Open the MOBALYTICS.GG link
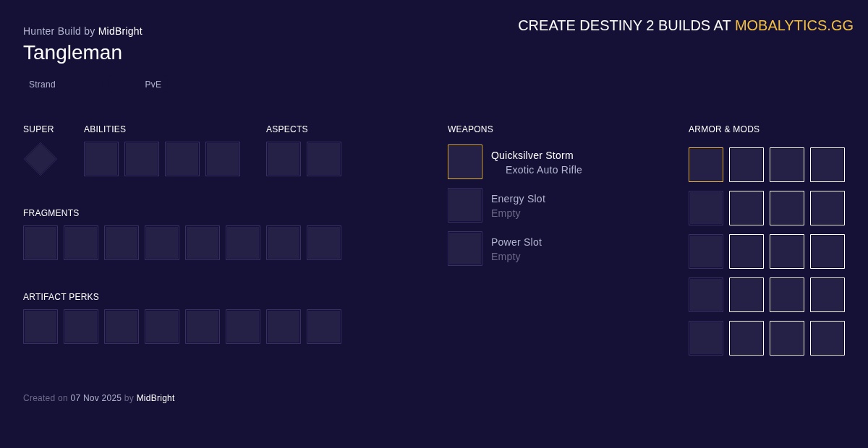The width and height of the screenshot is (868, 448). [x=793, y=25]
